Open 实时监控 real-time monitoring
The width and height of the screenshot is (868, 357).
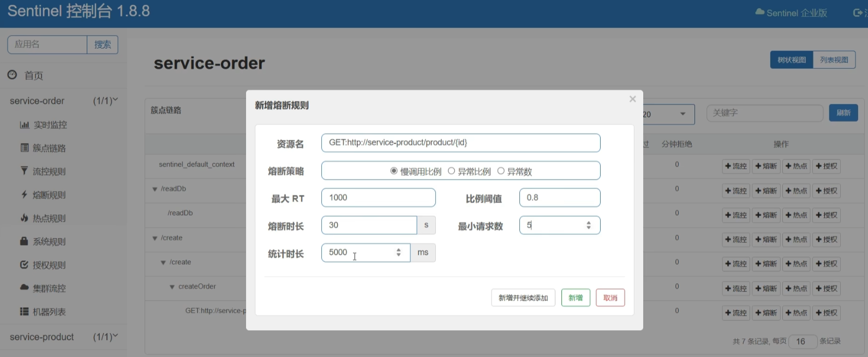pos(44,124)
